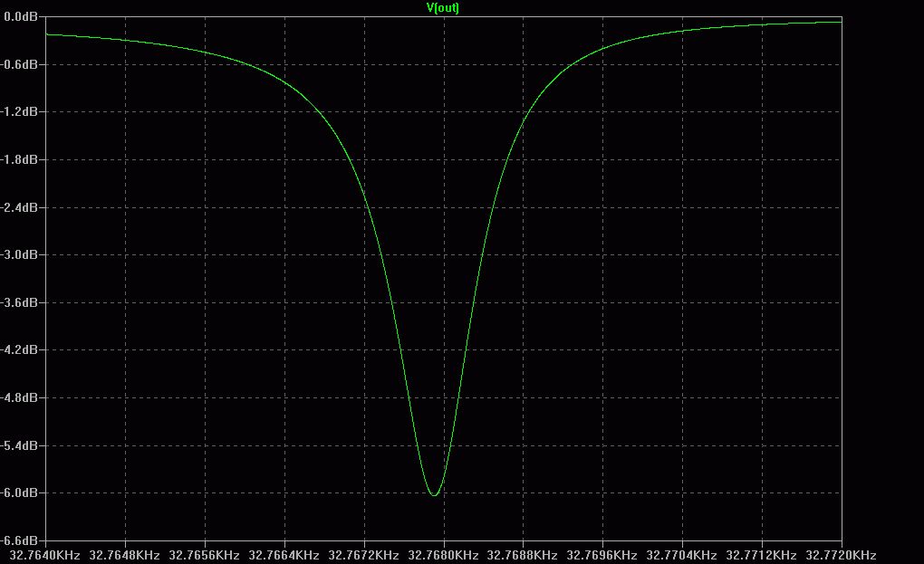924x564 pixels.
Task: Click the 32.7672KHz frequency label
Action: 363,555
